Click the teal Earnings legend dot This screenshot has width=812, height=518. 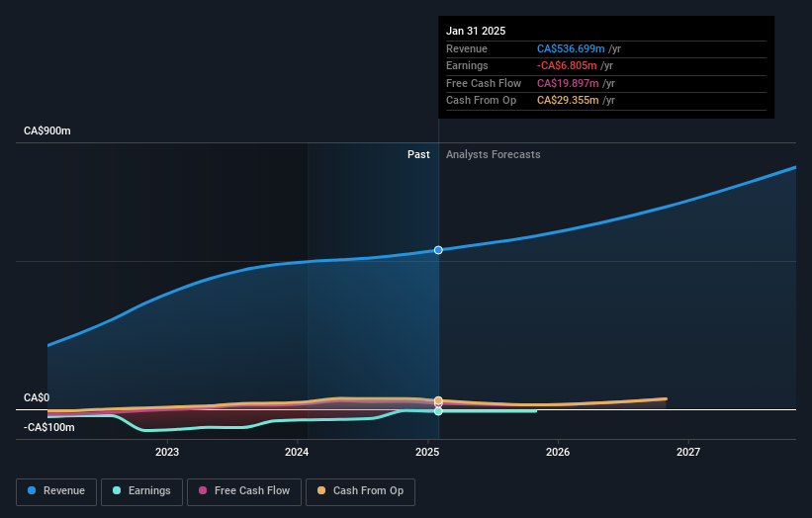117,490
